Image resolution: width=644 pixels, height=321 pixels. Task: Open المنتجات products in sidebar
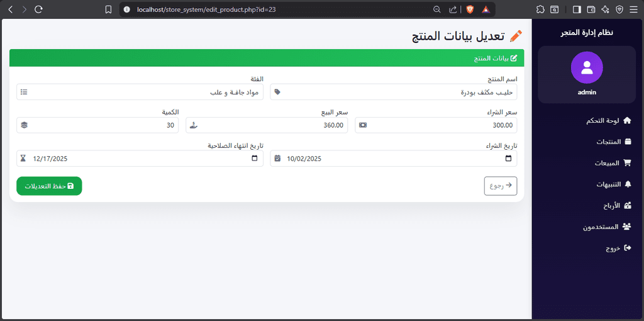pos(614,142)
